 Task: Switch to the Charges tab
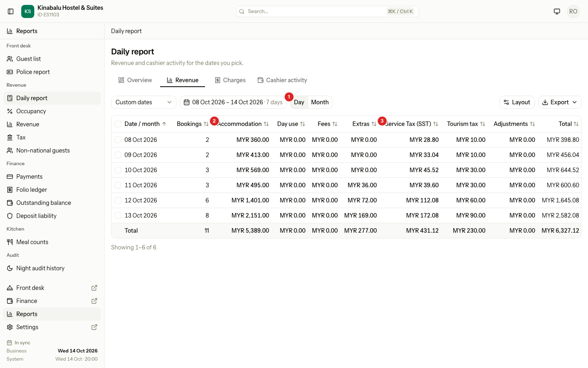230,80
